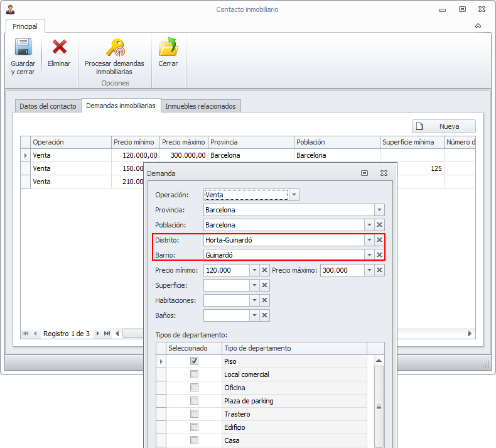496x448 pixels.
Task: Clear the Distrito field
Action: click(x=379, y=240)
